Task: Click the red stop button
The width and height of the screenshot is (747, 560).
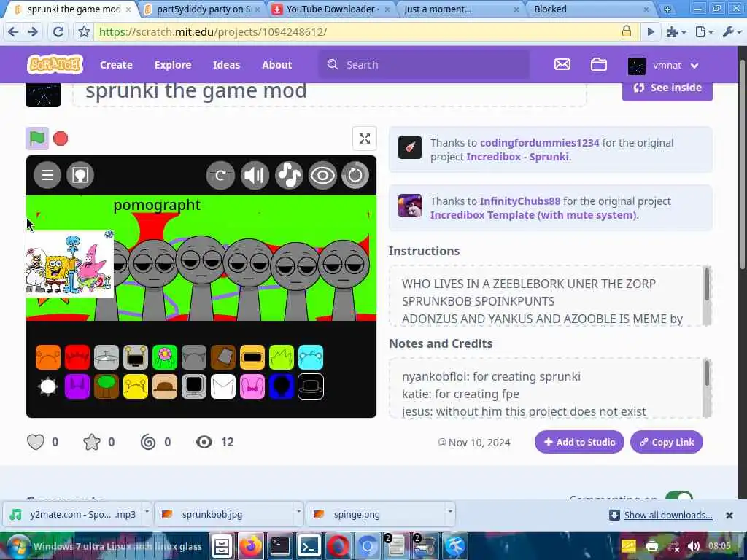Action: 61,139
